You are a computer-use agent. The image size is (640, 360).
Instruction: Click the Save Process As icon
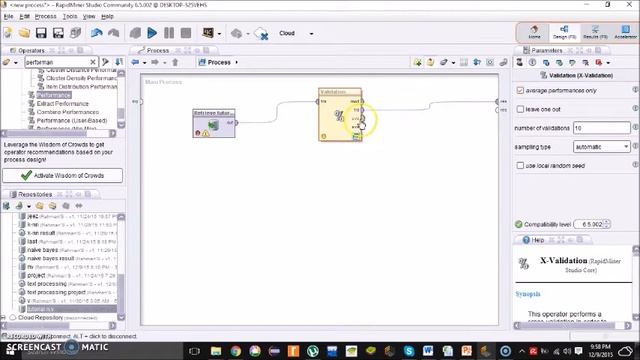coord(58,33)
